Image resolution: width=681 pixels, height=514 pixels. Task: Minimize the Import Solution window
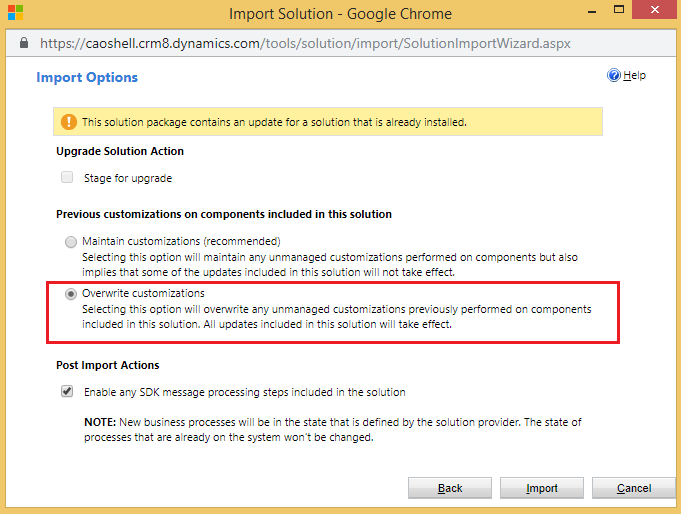[592, 11]
